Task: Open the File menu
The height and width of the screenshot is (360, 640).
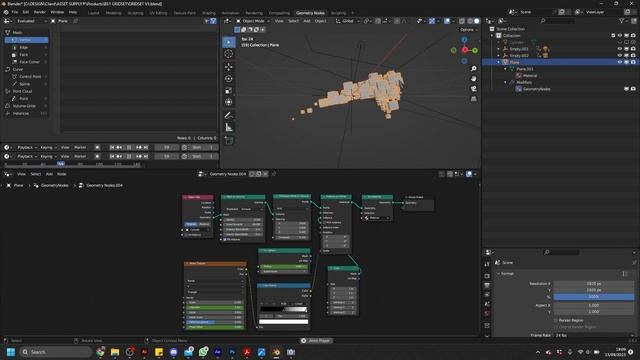Action: coord(15,12)
